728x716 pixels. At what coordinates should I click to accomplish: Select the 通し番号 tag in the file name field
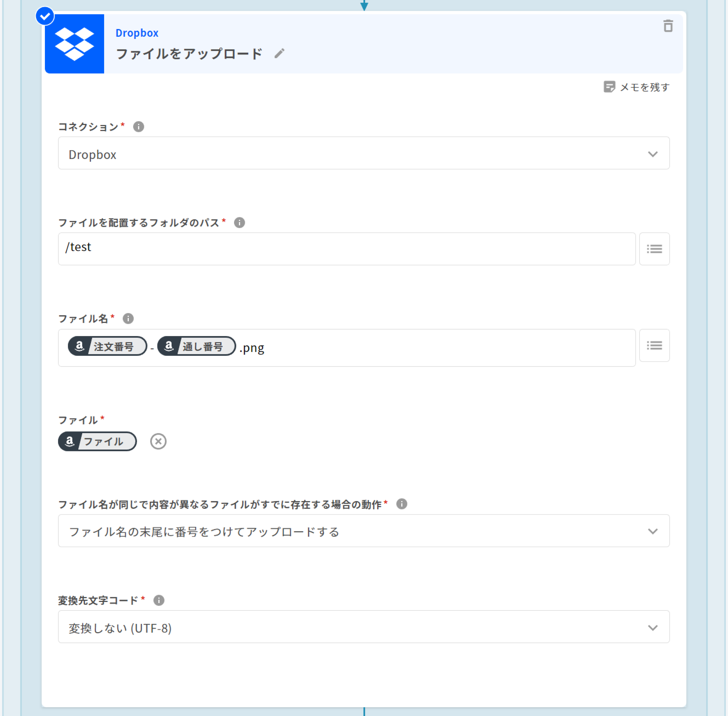197,346
